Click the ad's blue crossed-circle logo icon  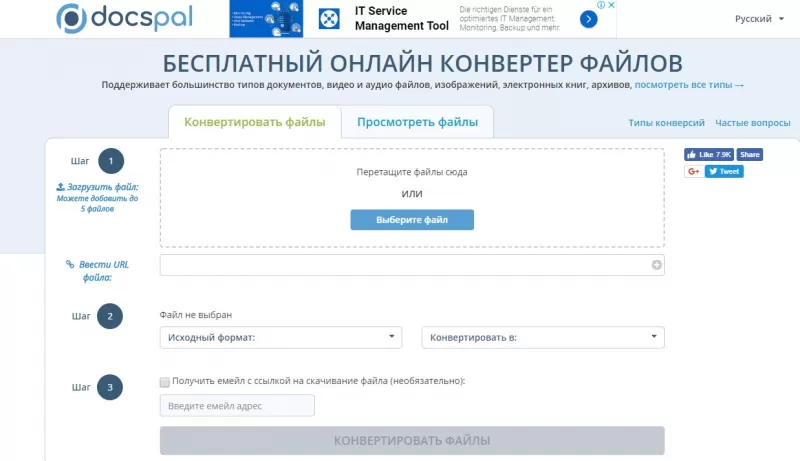tap(329, 19)
